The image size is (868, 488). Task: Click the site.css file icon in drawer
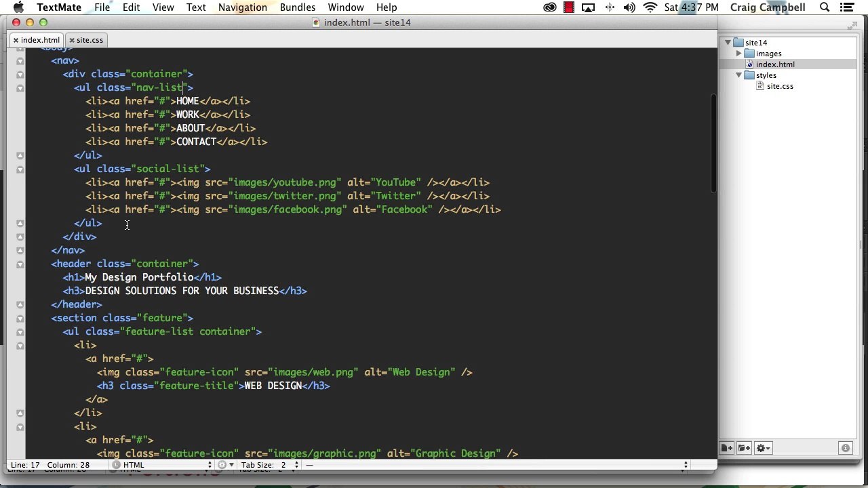[760, 86]
